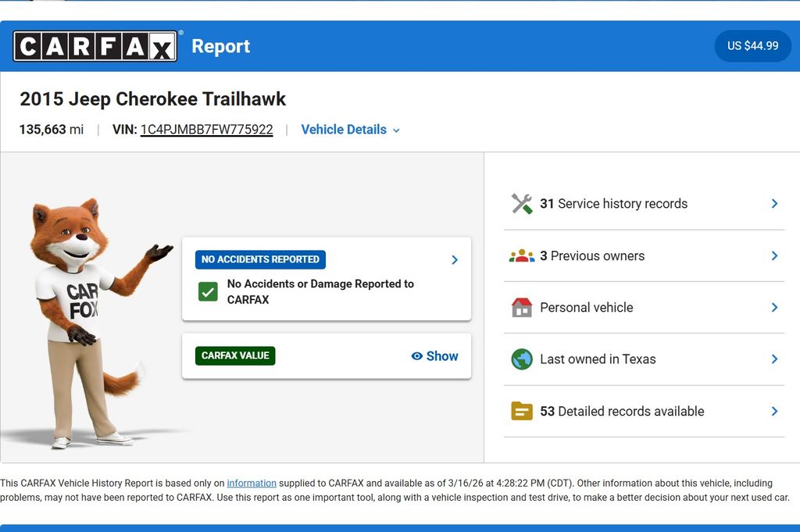Click the CARFAX logo in header
Screen dimensions: 800x532
(x=95, y=46)
